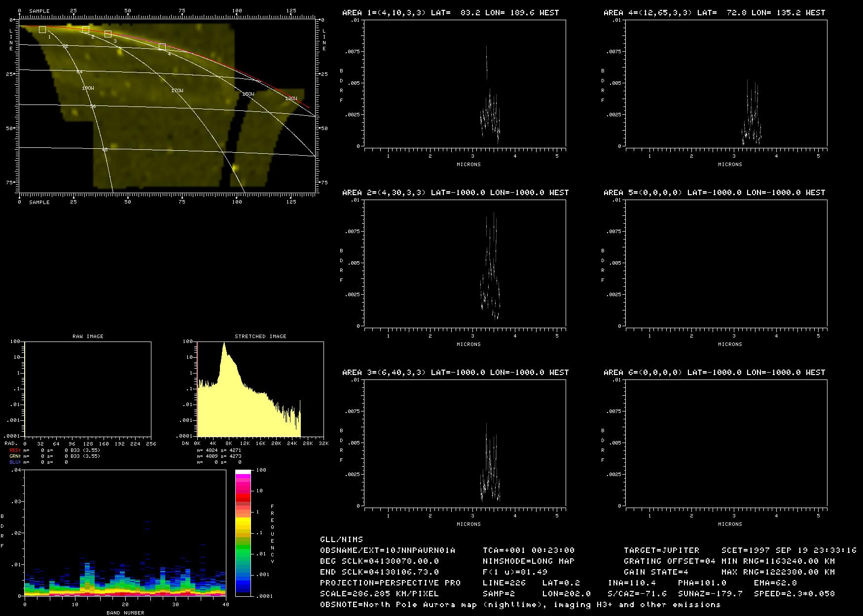Click the 130W longitude label on map
Screen dimensions: 863x616
click(291, 99)
